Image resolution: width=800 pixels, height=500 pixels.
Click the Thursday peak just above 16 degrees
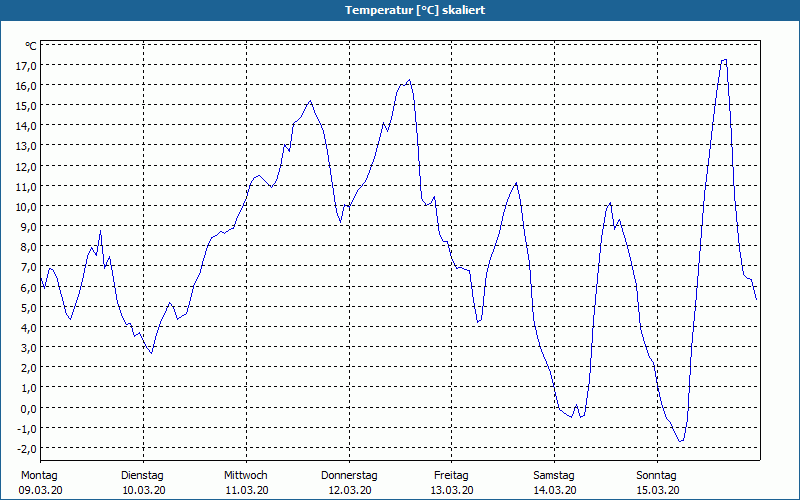pos(409,80)
